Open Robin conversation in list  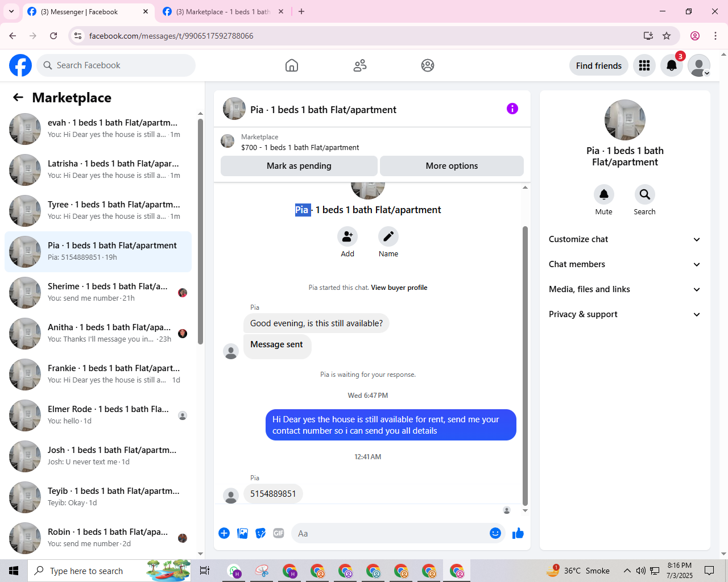coord(98,538)
